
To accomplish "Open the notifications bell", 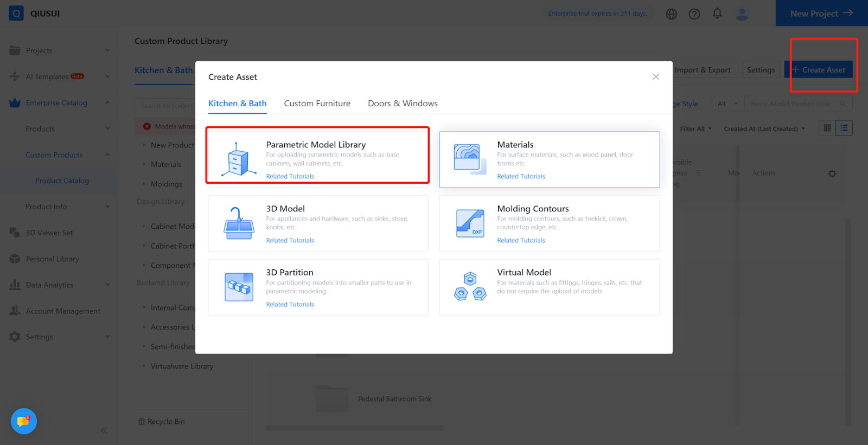I will pyautogui.click(x=717, y=14).
